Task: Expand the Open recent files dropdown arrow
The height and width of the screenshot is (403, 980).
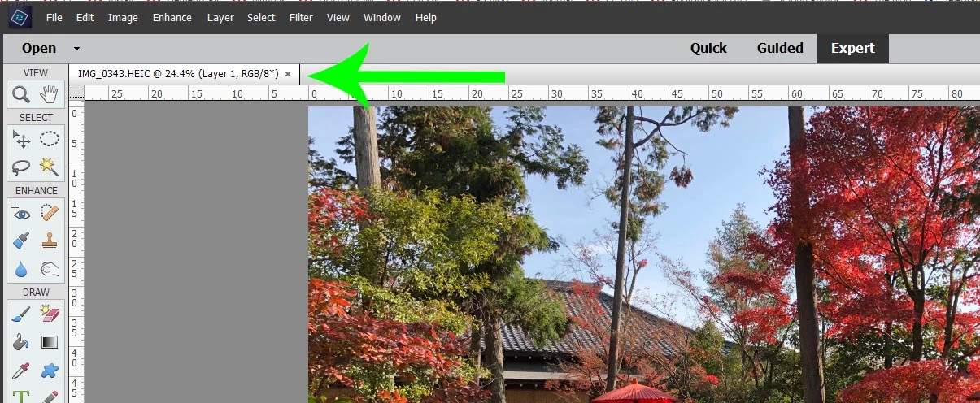Action: point(76,49)
